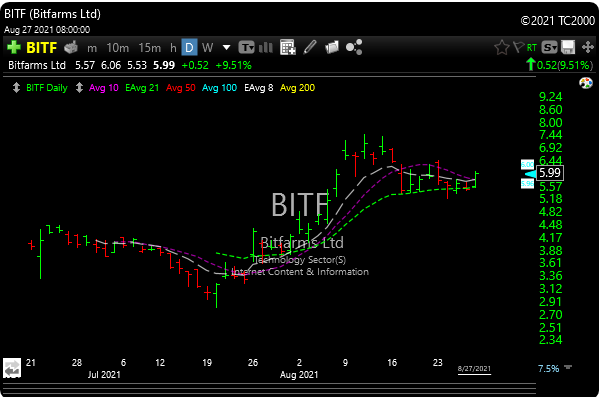Click the share chart icon

click(354, 47)
